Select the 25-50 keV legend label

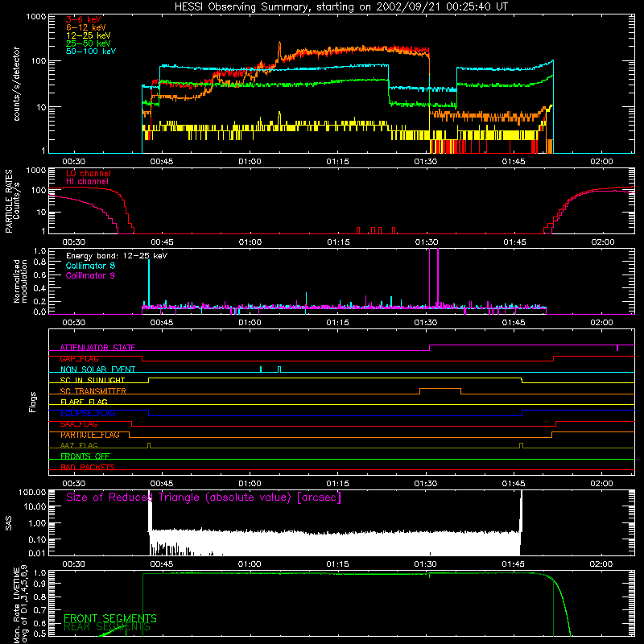pyautogui.click(x=89, y=43)
